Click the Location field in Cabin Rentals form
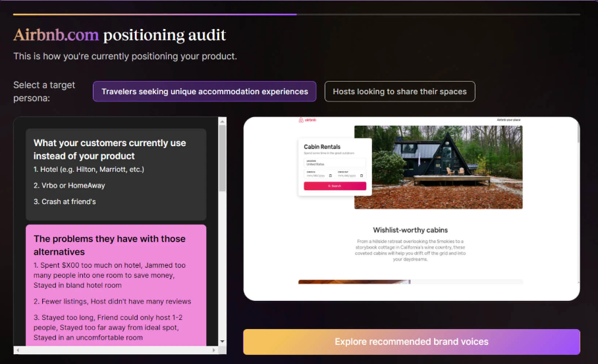The width and height of the screenshot is (598, 364). [x=335, y=163]
